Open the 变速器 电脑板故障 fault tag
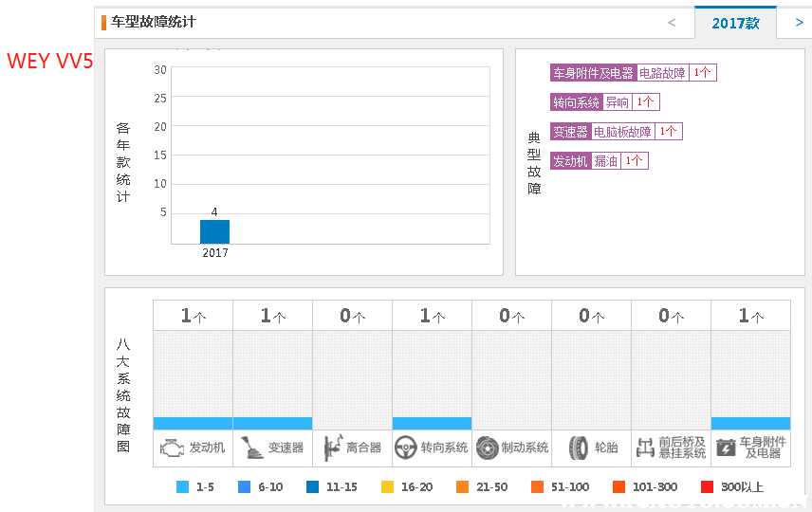This screenshot has height=512, width=812. tap(616, 132)
